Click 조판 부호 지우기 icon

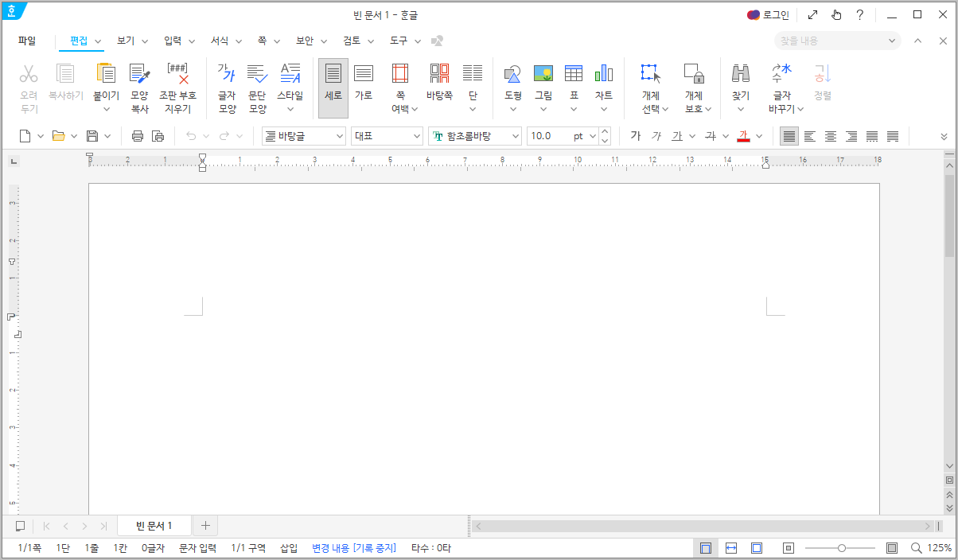(x=177, y=74)
